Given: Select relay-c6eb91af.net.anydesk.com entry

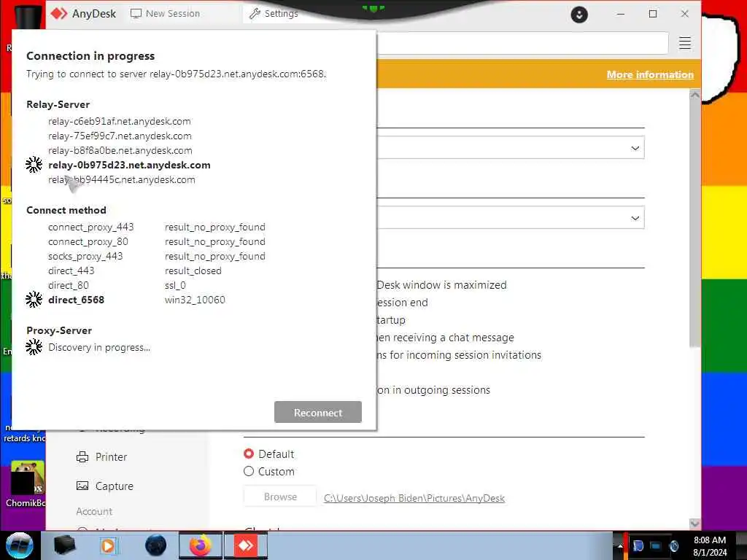Looking at the screenshot, I should point(119,122).
